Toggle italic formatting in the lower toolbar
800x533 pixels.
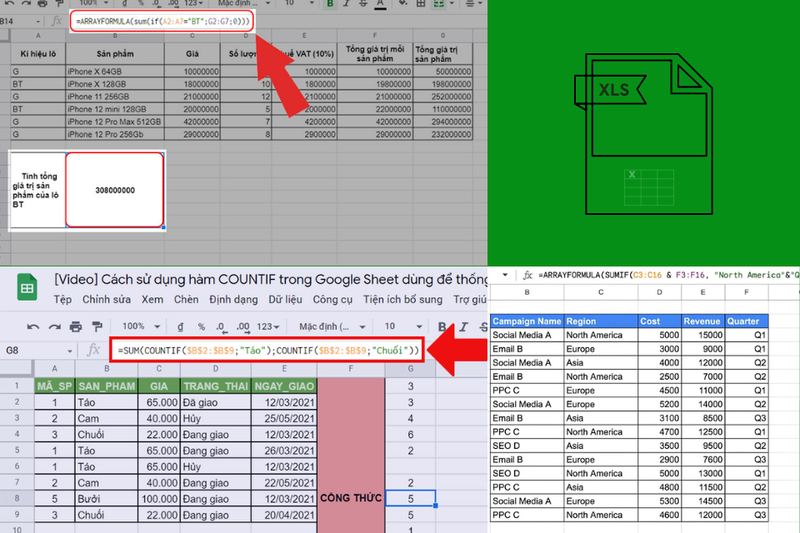[463, 327]
